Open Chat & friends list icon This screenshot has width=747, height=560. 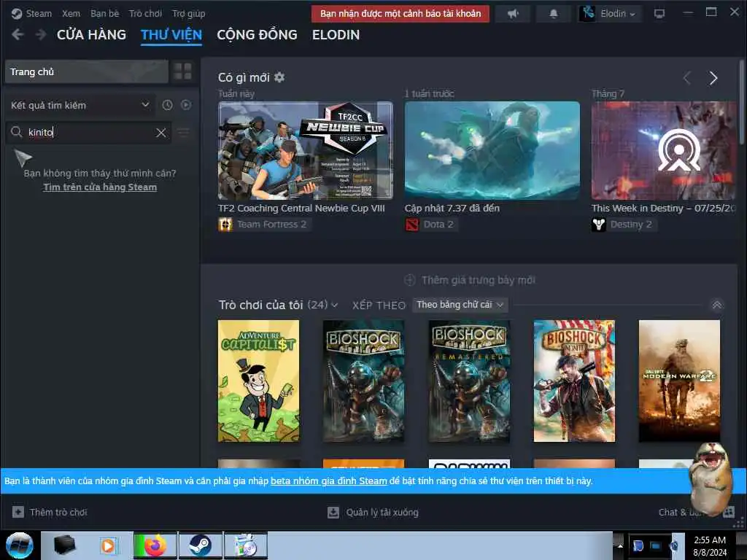pos(729,513)
